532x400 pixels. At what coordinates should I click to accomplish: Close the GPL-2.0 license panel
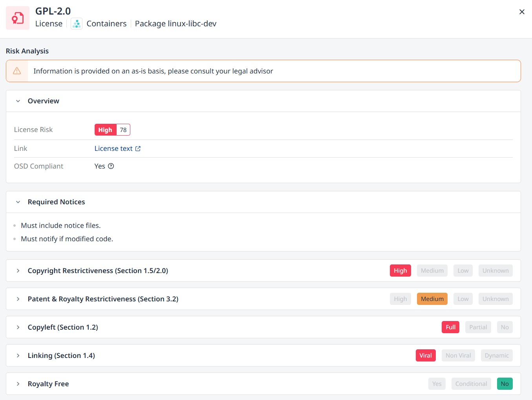(x=522, y=12)
